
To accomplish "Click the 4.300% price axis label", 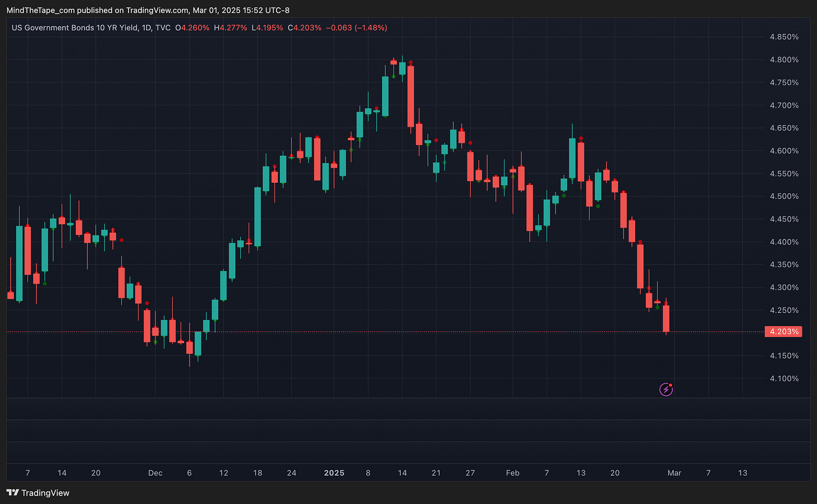I will (784, 288).
